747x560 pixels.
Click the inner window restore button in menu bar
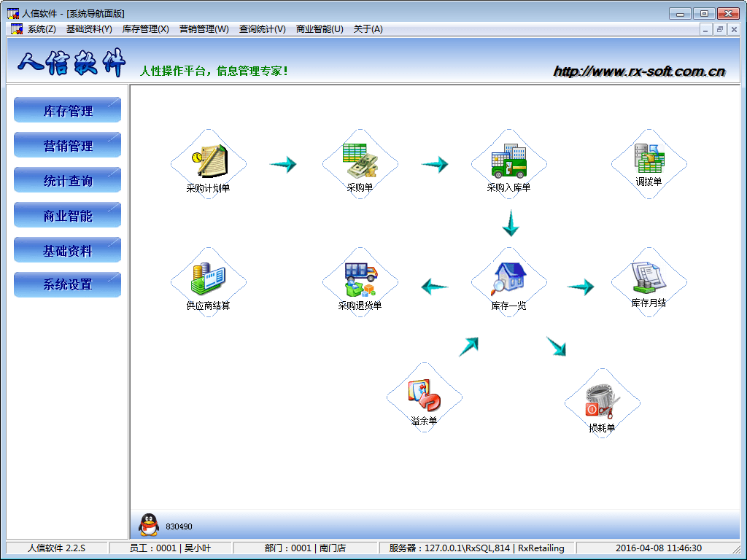point(719,29)
